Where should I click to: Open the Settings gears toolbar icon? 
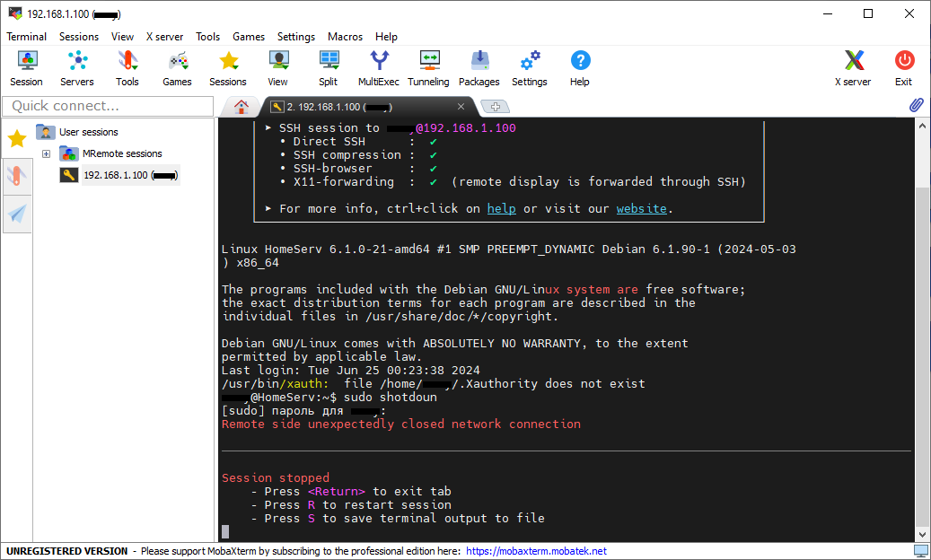click(x=530, y=68)
